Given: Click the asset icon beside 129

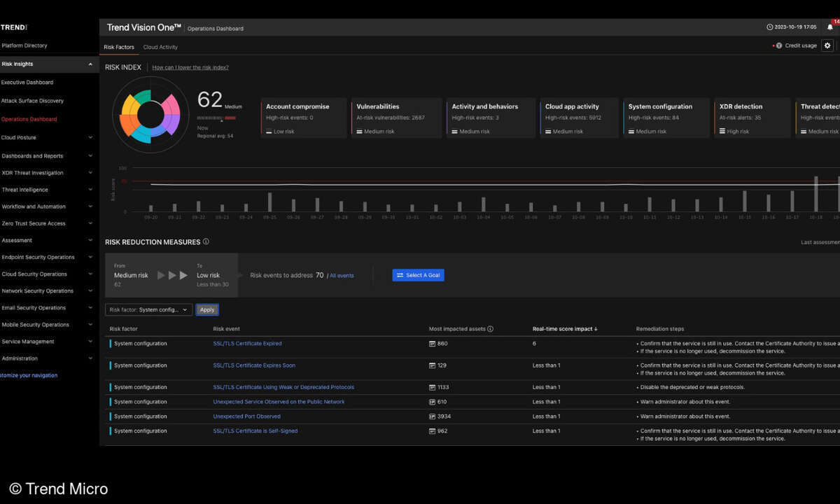Looking at the screenshot, I should pyautogui.click(x=432, y=365).
